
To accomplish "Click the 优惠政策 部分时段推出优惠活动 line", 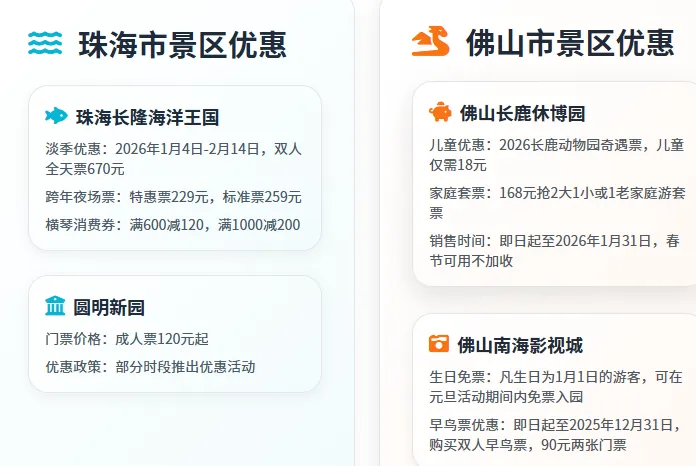I will [150, 367].
